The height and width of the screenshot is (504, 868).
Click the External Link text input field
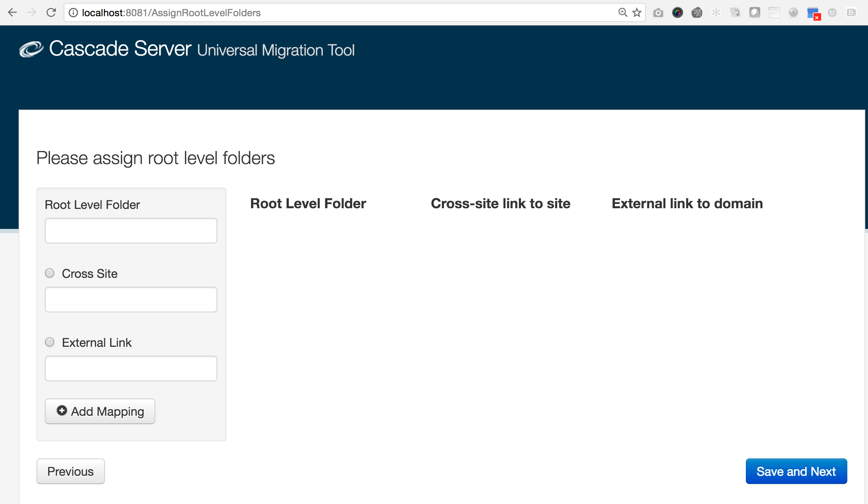[x=131, y=369]
